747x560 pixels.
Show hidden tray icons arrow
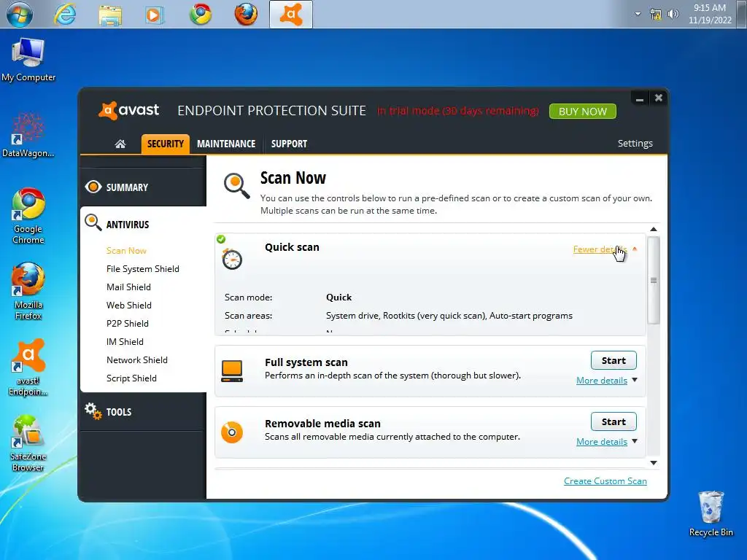[638, 15]
